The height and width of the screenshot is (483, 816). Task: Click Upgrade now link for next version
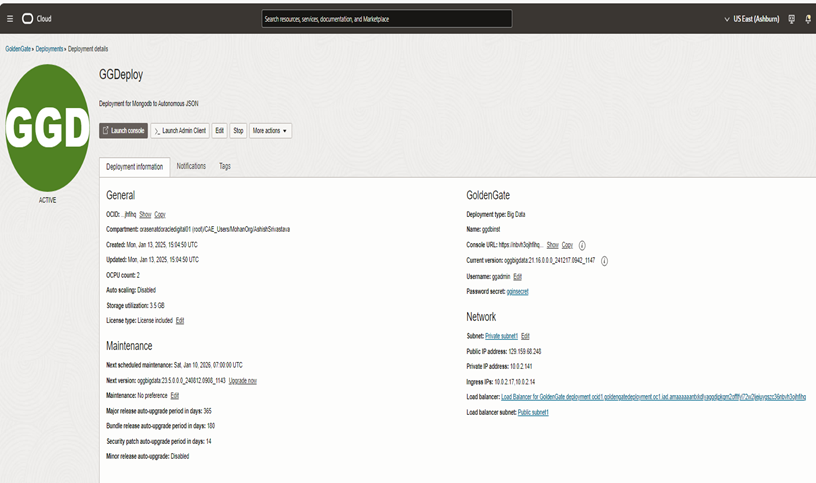pos(243,380)
